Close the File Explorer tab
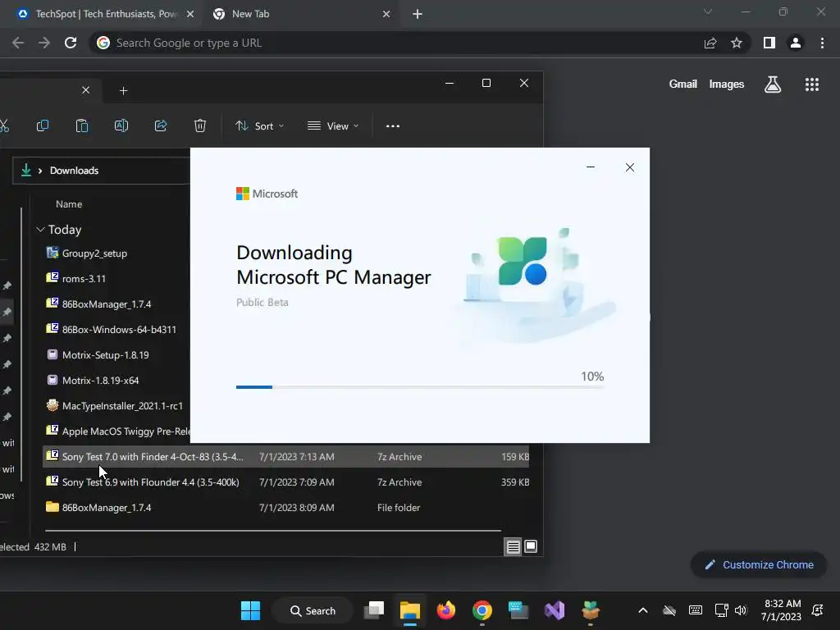The height and width of the screenshot is (630, 840). (85, 90)
